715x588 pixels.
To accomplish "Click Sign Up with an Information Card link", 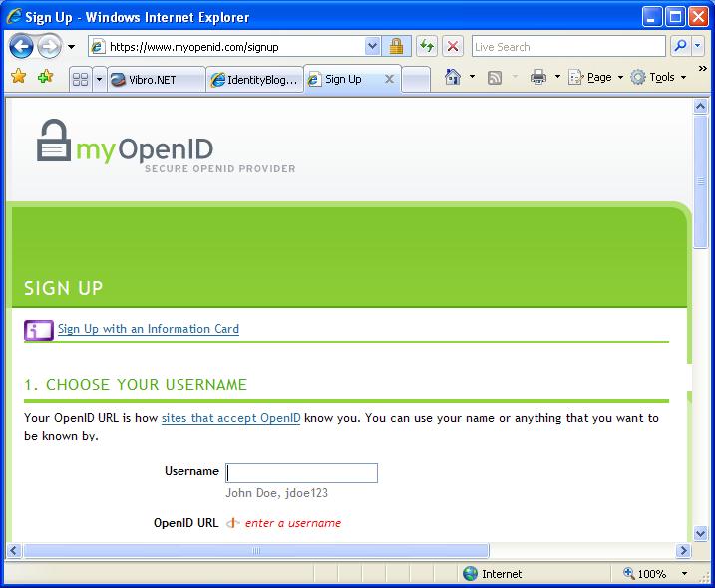I will [148, 329].
